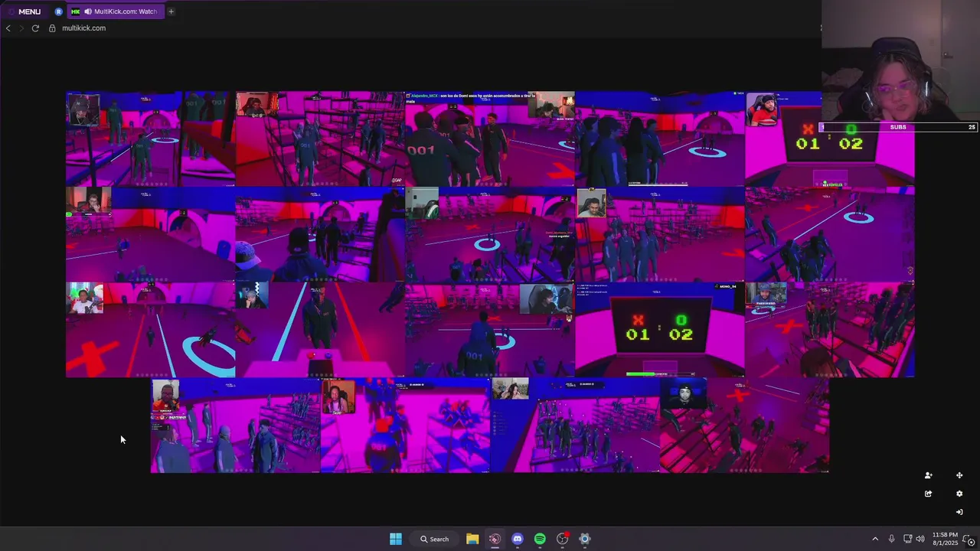The height and width of the screenshot is (551, 980).
Task: Reload the multikick.com page
Action: 35,28
